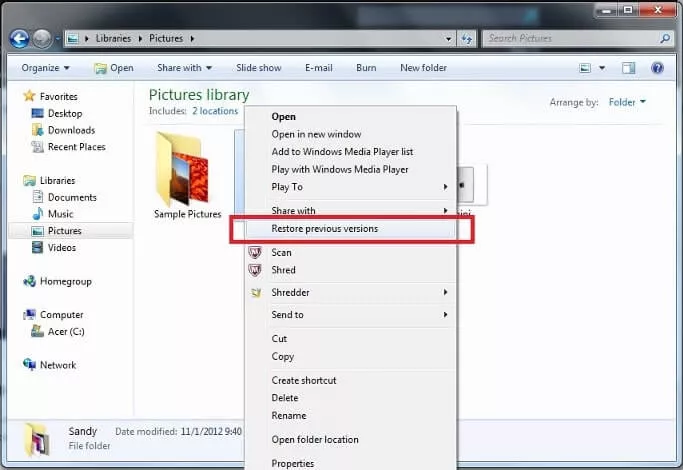This screenshot has width=683, height=470.
Task: Click the Forward navigation arrow
Action: click(x=42, y=39)
